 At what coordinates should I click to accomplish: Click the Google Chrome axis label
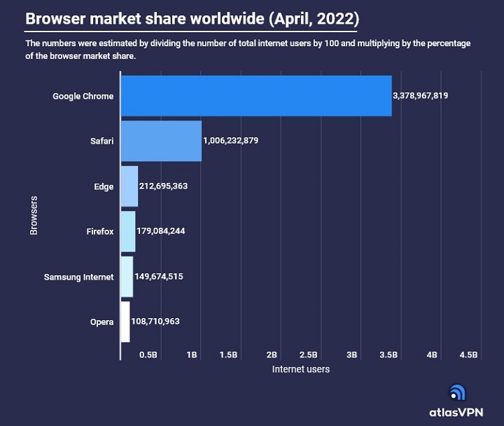coord(83,96)
